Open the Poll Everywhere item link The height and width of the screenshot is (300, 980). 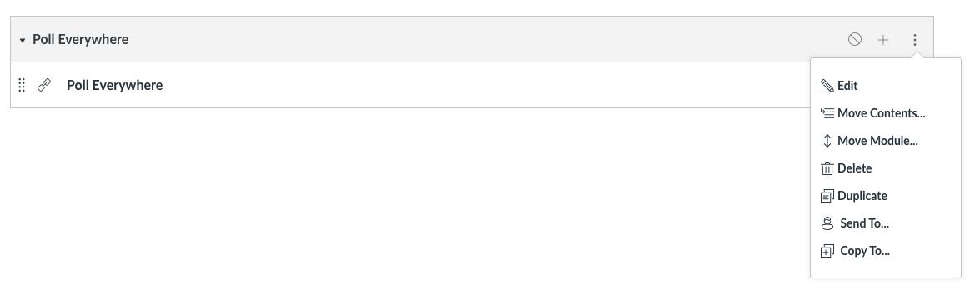(114, 85)
